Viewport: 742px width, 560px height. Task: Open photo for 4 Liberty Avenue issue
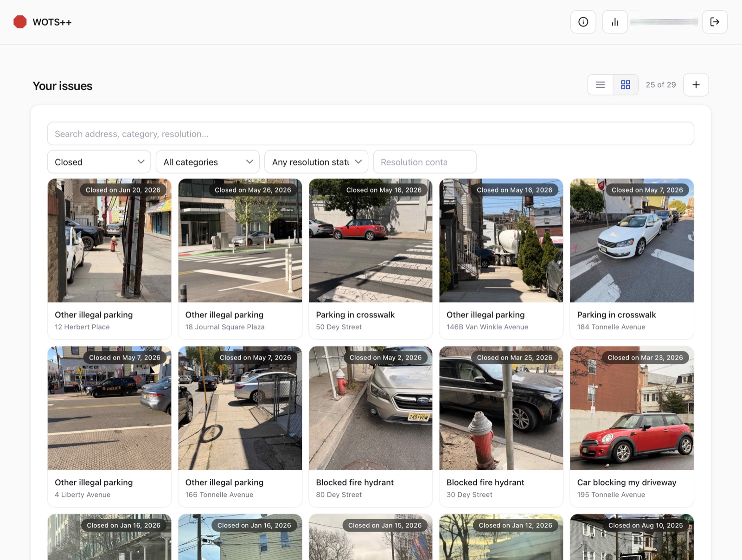coord(109,408)
